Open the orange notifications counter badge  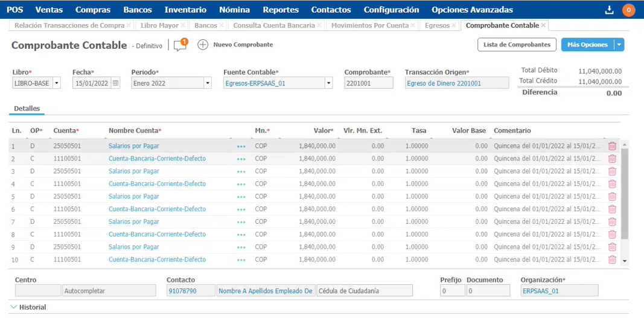point(628,10)
